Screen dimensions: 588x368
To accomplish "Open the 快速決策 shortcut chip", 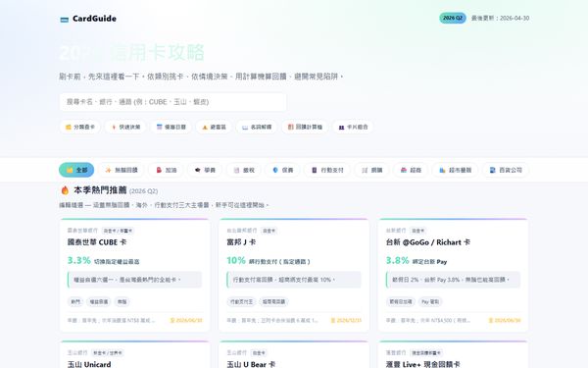I will tap(125, 127).
